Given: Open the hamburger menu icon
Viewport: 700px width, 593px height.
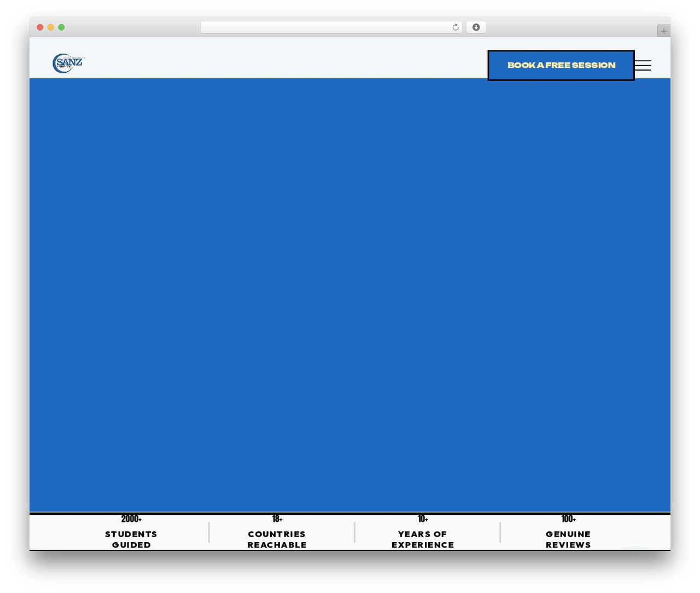Looking at the screenshot, I should pos(643,65).
